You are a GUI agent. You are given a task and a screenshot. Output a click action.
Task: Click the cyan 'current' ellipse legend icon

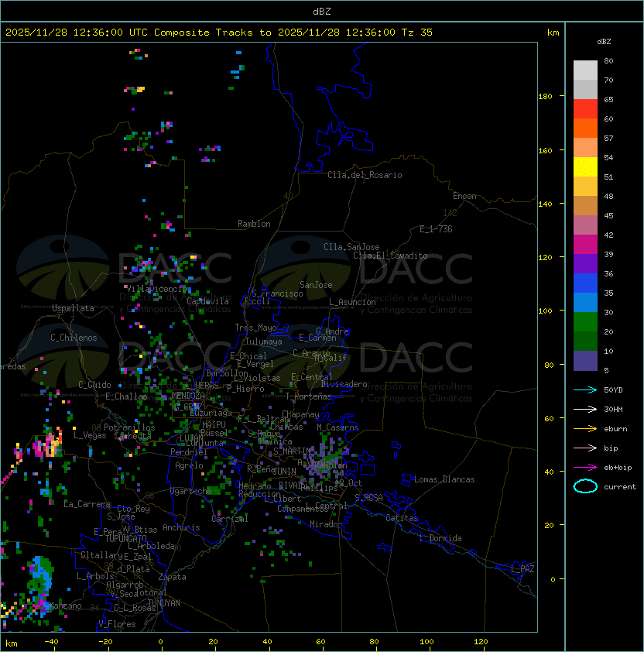(x=585, y=486)
